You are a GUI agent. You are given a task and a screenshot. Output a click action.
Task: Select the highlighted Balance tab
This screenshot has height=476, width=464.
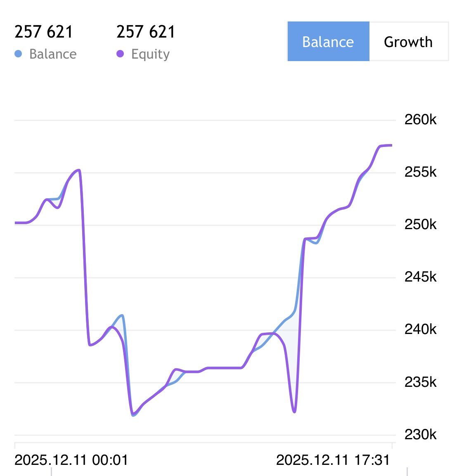coord(328,42)
